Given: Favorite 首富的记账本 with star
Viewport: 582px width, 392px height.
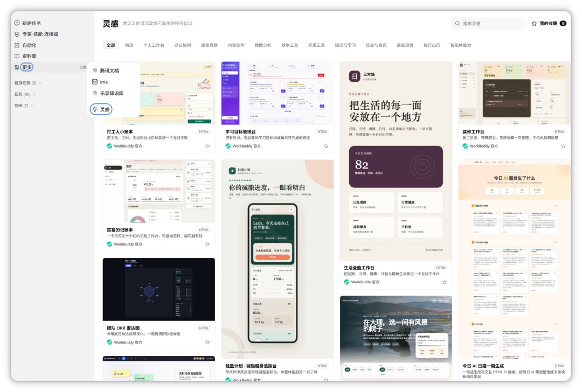Looking at the screenshot, I should click(207, 244).
